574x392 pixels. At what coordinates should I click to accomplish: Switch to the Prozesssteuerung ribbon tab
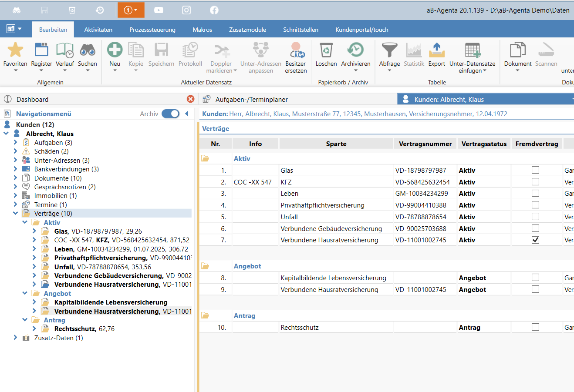click(152, 30)
